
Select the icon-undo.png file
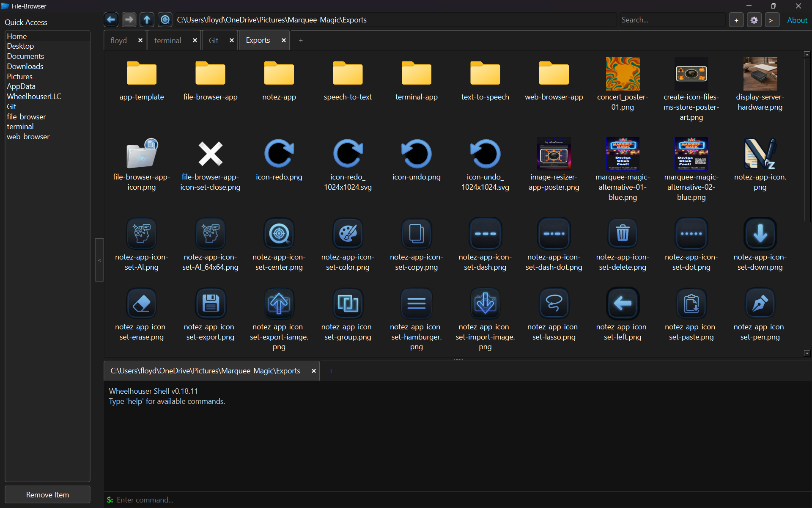pyautogui.click(x=417, y=160)
